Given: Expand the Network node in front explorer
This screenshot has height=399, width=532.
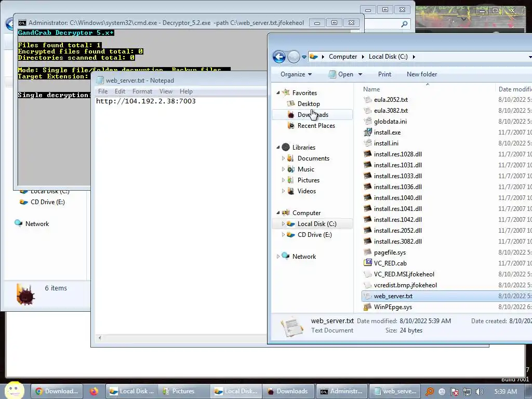Looking at the screenshot, I should [x=278, y=257].
